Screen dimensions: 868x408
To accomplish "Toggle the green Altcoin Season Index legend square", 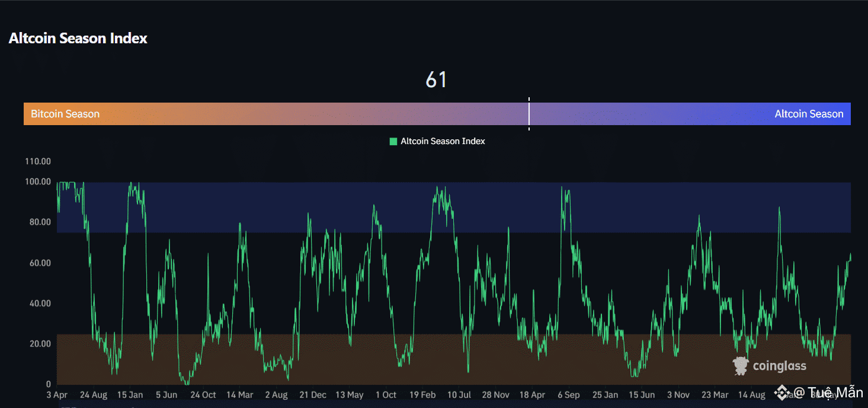I will [x=393, y=141].
